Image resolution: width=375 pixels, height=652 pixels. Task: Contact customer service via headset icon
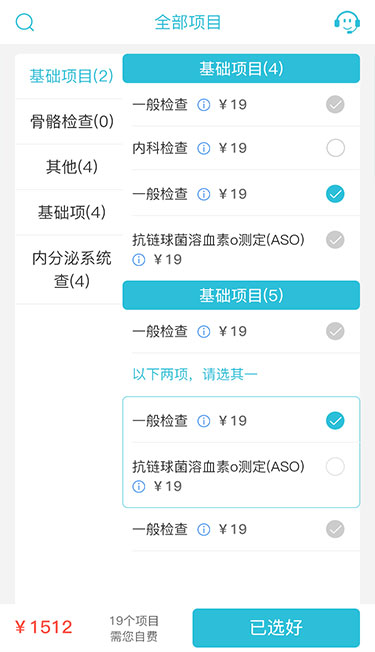click(x=347, y=22)
